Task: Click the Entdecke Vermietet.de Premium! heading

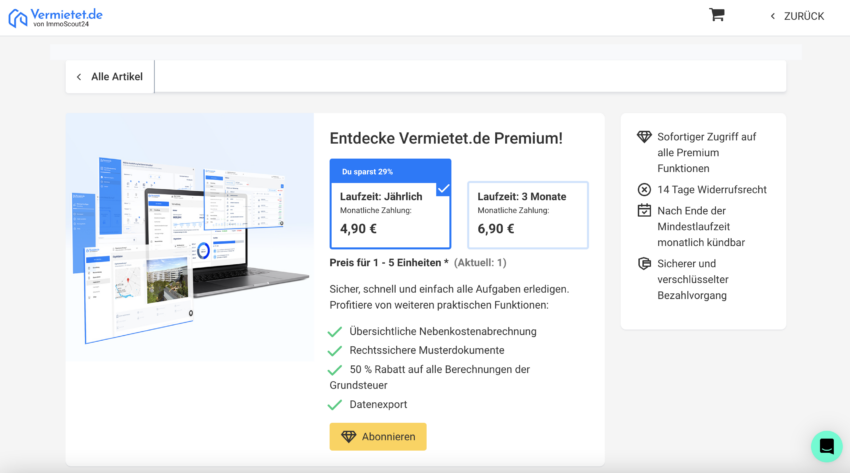Action: pyautogui.click(x=446, y=138)
